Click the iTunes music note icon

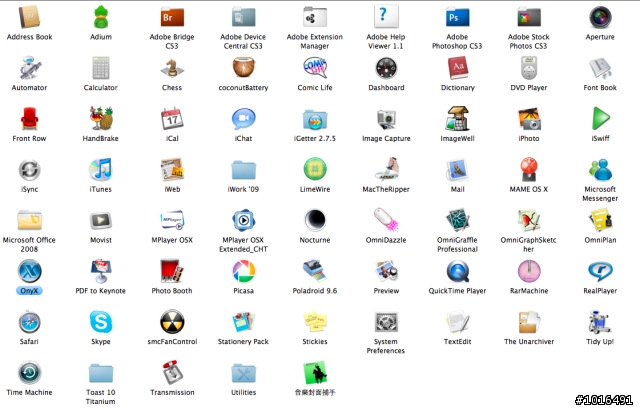100,169
